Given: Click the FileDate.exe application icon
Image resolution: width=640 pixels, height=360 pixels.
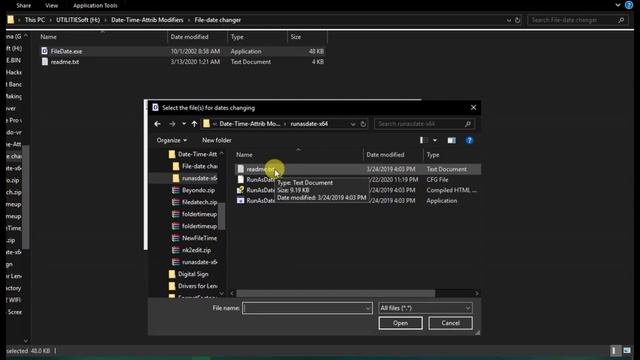Looking at the screenshot, I should [44, 51].
